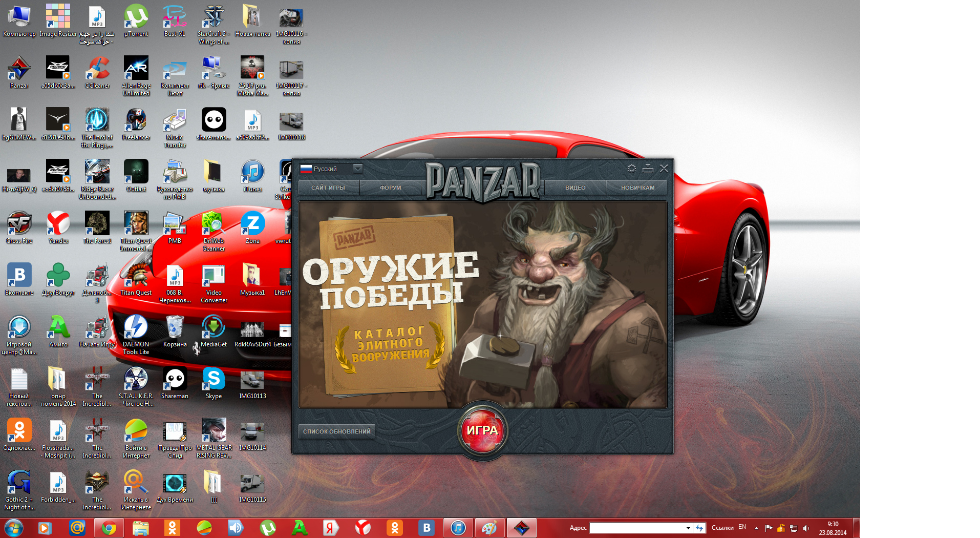Select the Компьютер desktop icon
The image size is (980, 538).
[19, 21]
